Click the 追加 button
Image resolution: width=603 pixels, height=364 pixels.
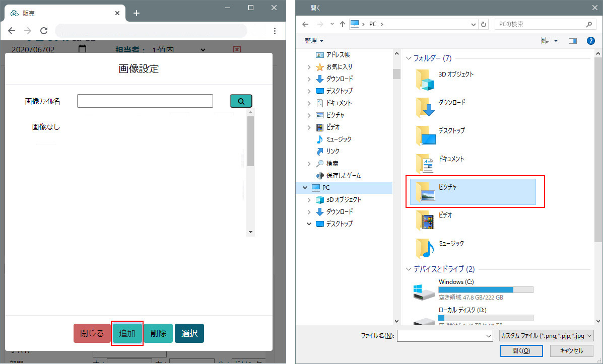coord(127,333)
